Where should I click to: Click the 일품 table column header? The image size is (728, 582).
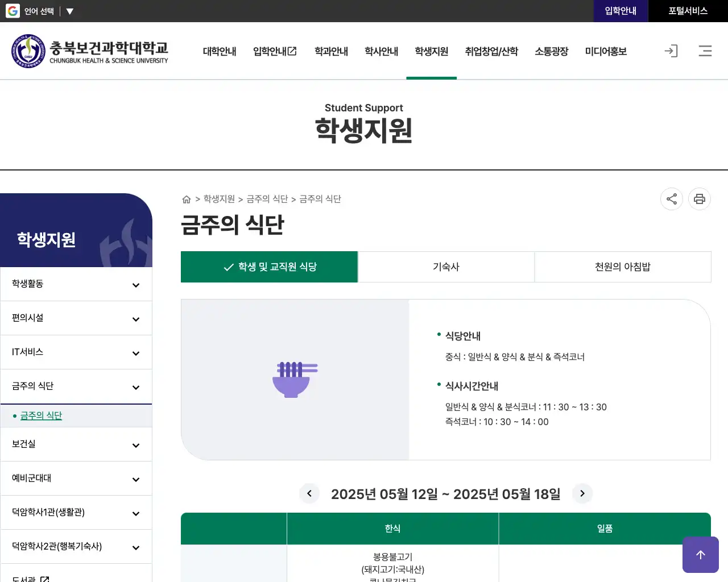point(605,529)
